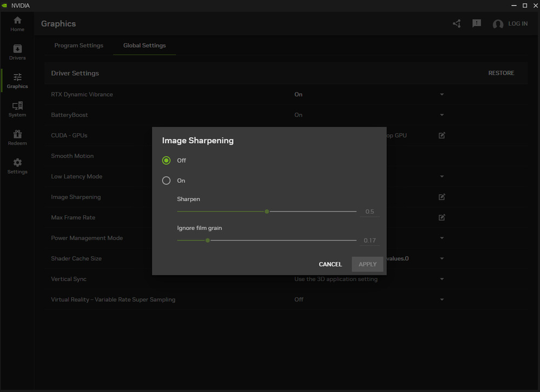
Task: Open the Home section in sidebar
Action: [17, 24]
